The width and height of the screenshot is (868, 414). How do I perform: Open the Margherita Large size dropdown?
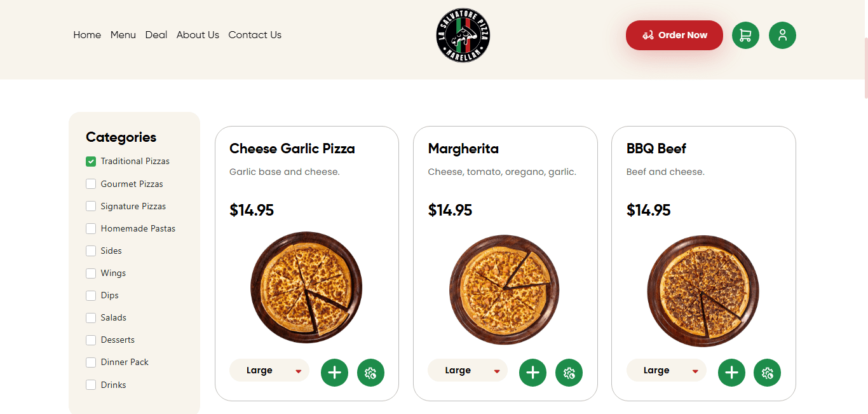pos(468,370)
